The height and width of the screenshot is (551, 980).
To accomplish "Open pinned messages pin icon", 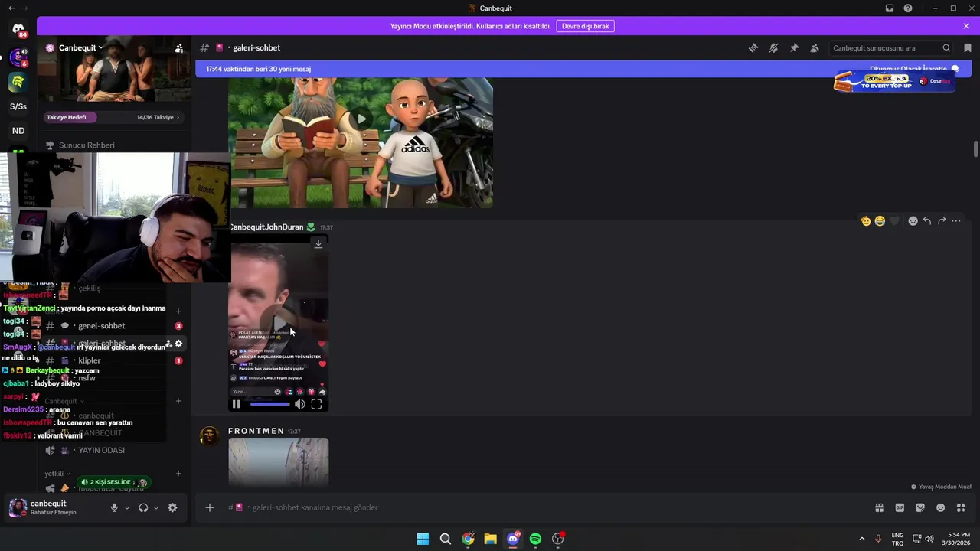I will click(794, 48).
